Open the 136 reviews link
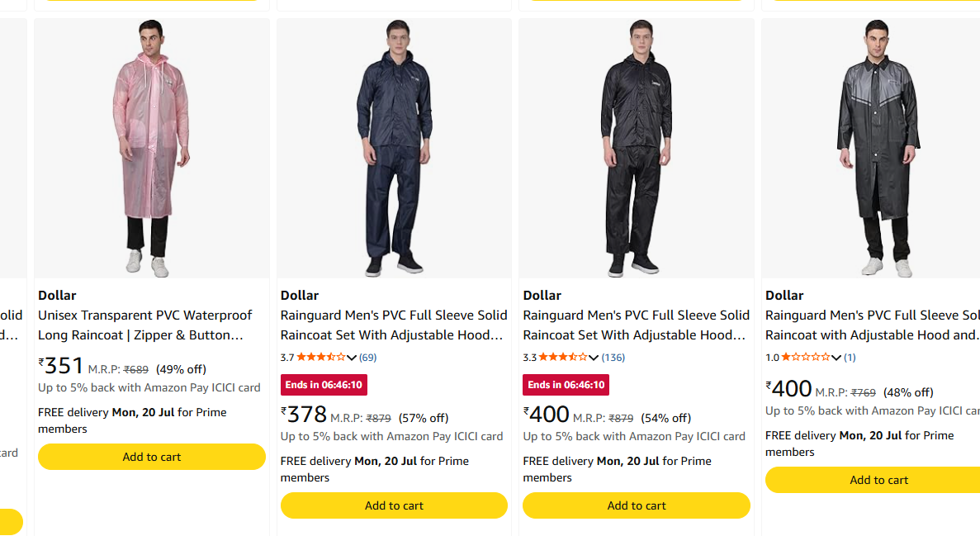Viewport: 980px width, 536px height. [x=613, y=358]
